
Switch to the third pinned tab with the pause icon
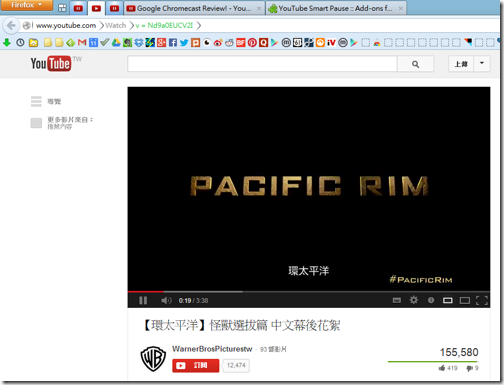(x=114, y=8)
